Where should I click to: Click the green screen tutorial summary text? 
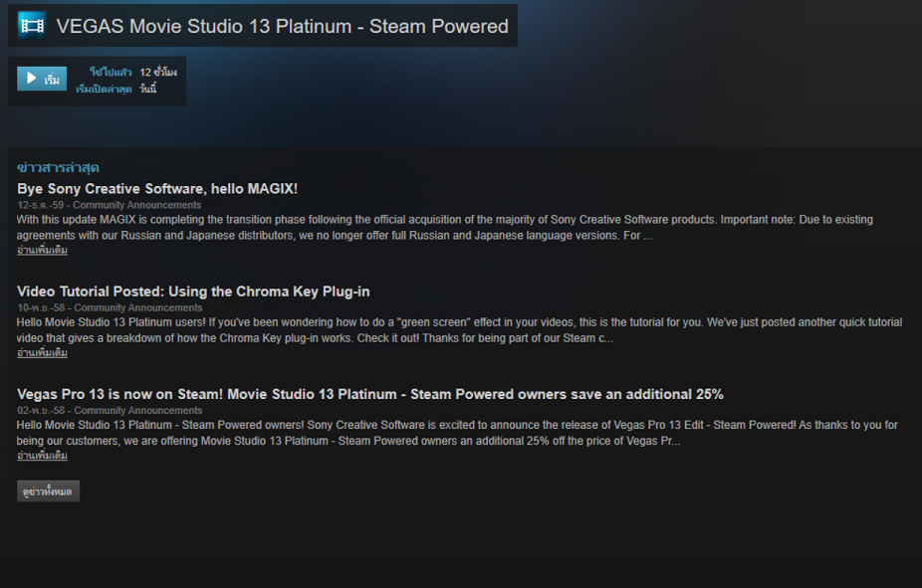tap(459, 330)
